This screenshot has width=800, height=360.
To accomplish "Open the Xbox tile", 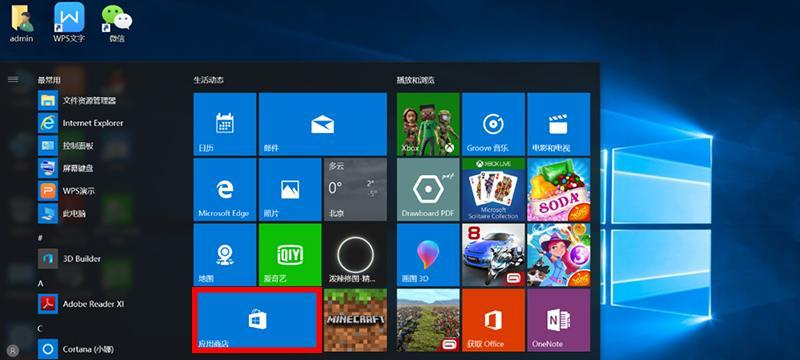I will pos(428,124).
